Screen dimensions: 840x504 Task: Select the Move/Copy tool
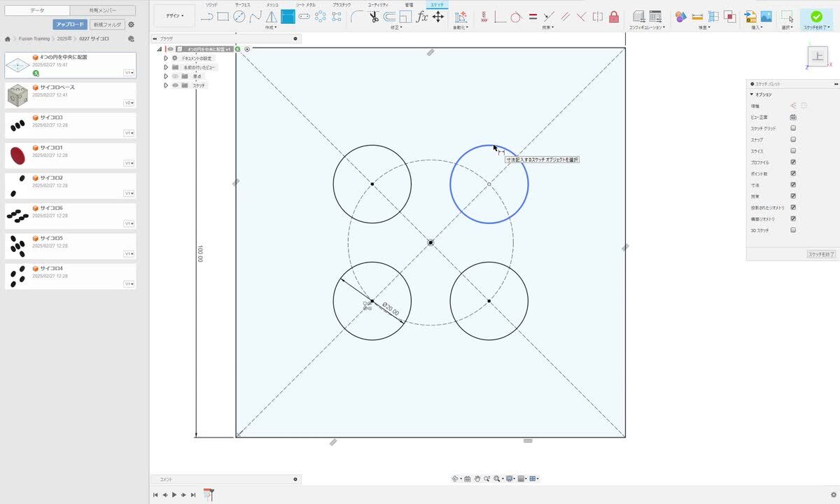click(438, 17)
